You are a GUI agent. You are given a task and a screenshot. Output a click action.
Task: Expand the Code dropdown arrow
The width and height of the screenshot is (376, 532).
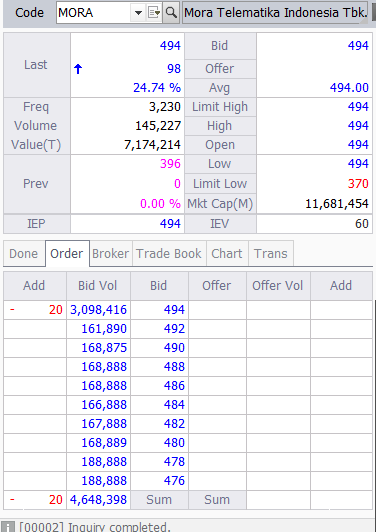pos(138,13)
